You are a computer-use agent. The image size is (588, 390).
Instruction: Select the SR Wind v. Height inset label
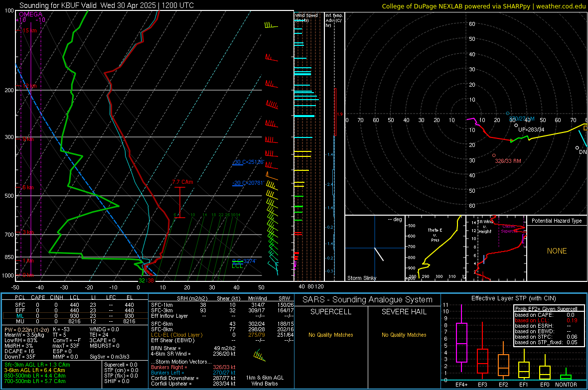pos(485,227)
